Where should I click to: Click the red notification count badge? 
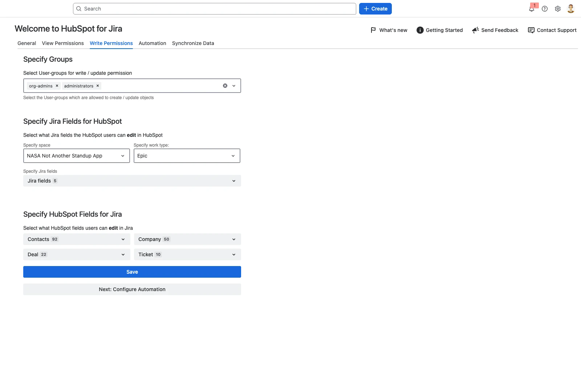pyautogui.click(x=535, y=5)
